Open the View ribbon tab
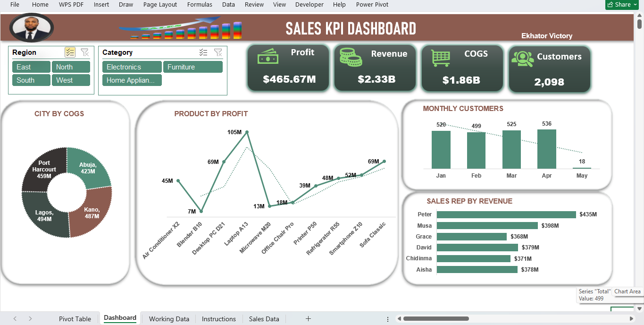This screenshot has height=325, width=644. (279, 4)
